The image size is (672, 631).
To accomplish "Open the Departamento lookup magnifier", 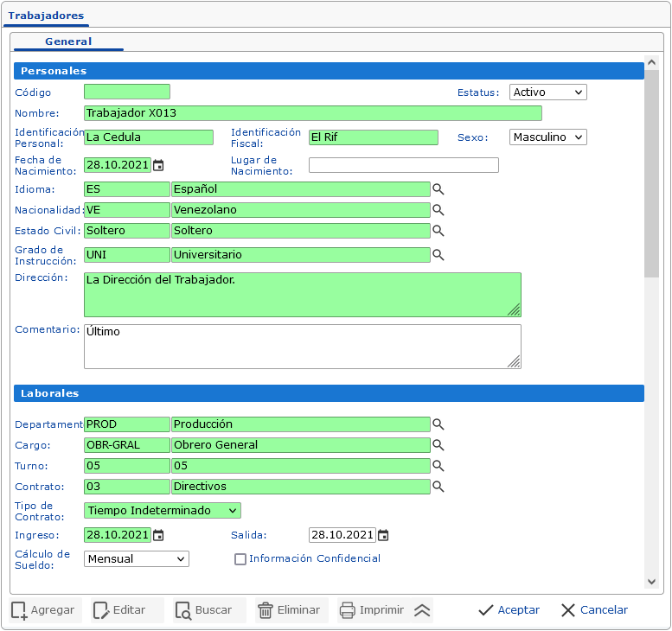I will coord(438,424).
